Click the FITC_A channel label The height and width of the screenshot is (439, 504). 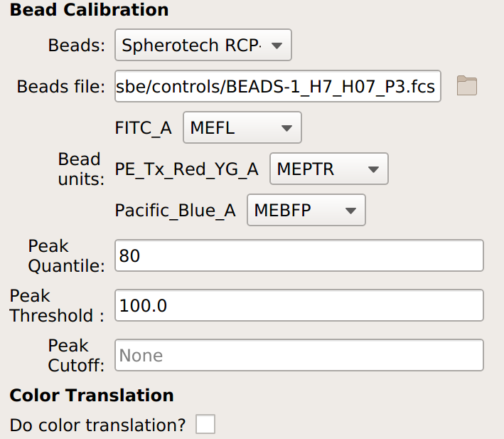tap(144, 128)
